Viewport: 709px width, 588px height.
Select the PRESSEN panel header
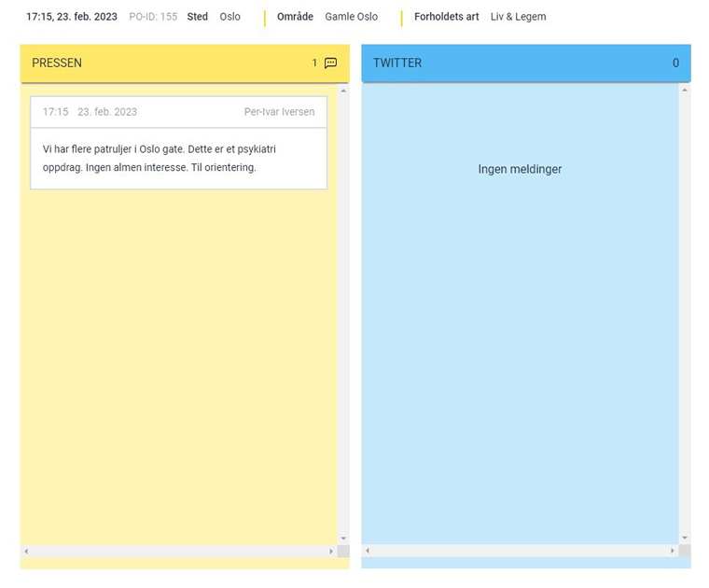tap(185, 63)
